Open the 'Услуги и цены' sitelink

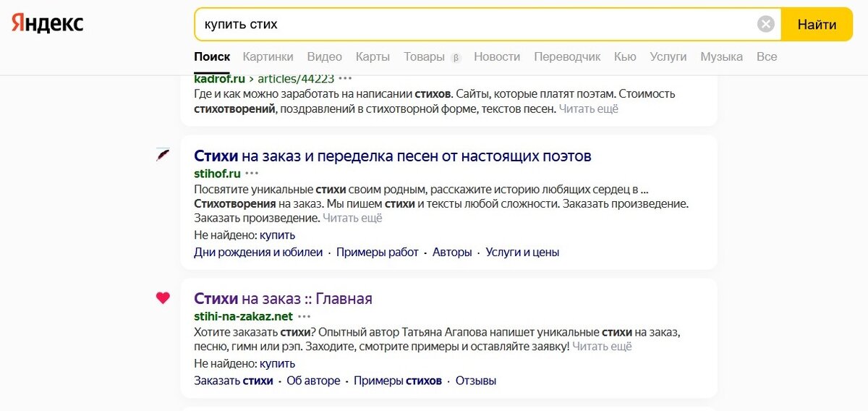click(522, 253)
